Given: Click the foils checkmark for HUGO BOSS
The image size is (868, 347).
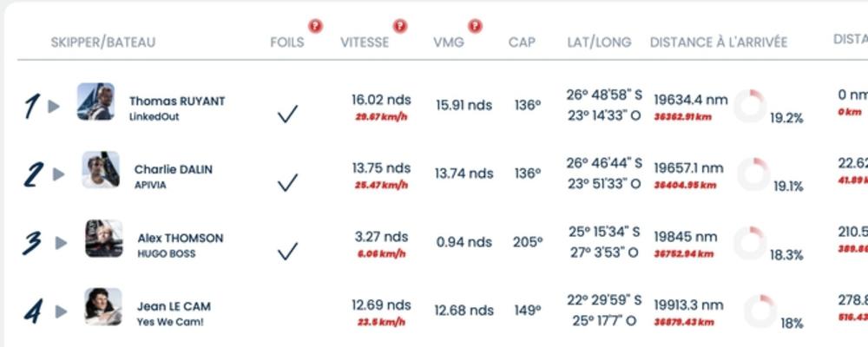Looking at the screenshot, I should tap(287, 252).
